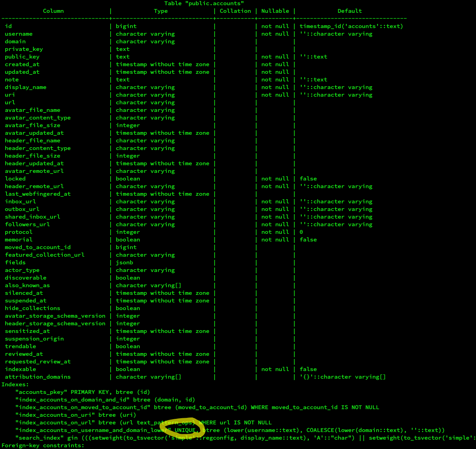476x449 pixels.
Task: Select the Indexes section label
Action: (15, 384)
